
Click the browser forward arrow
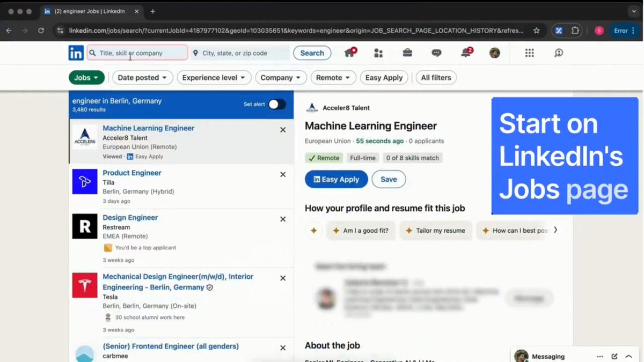pos(25,31)
